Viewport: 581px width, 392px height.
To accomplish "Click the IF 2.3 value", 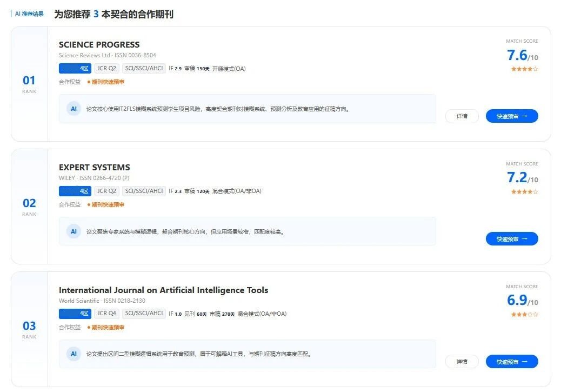I will pyautogui.click(x=175, y=191).
